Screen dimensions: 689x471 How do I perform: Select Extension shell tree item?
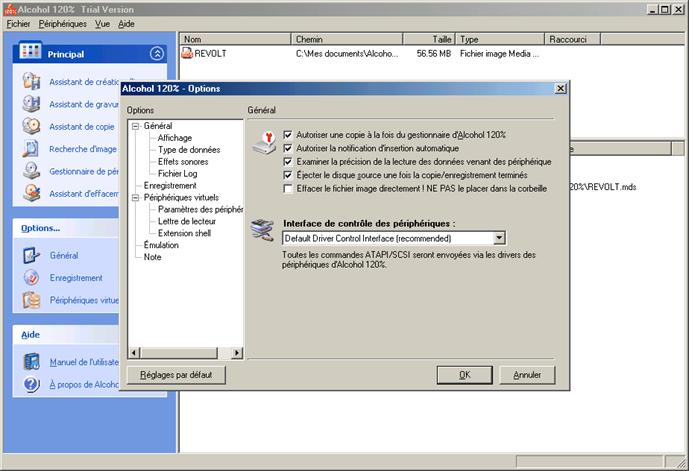point(184,233)
